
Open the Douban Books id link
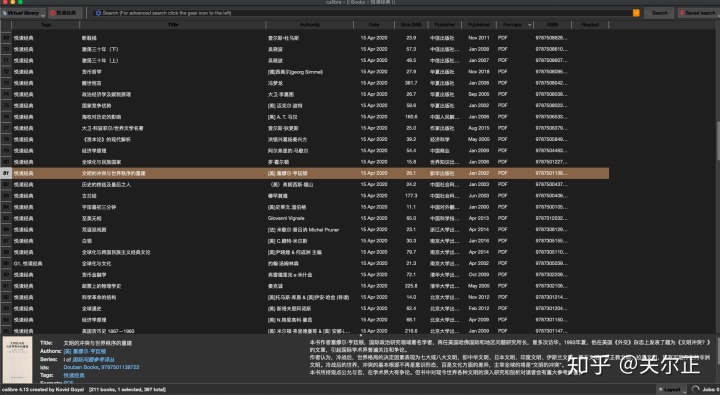pyautogui.click(x=81, y=367)
